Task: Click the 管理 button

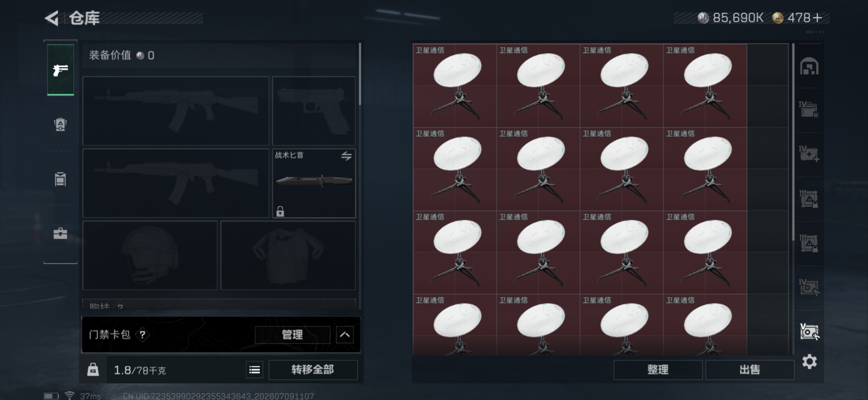Action: click(293, 335)
